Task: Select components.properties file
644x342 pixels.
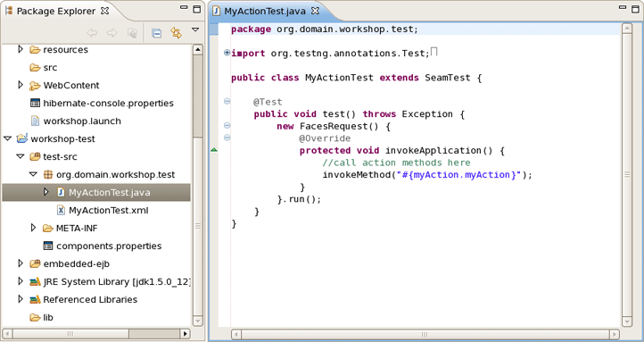Action: (109, 246)
